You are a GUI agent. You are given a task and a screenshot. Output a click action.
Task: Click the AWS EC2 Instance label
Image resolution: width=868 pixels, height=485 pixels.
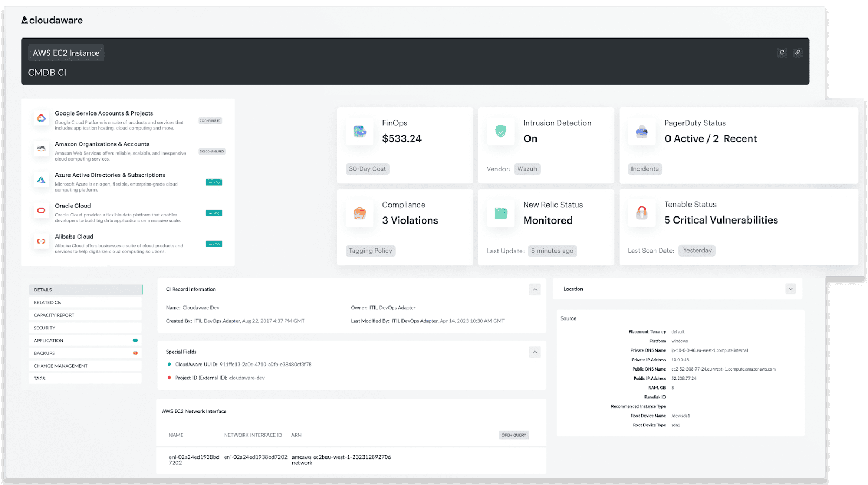(66, 53)
